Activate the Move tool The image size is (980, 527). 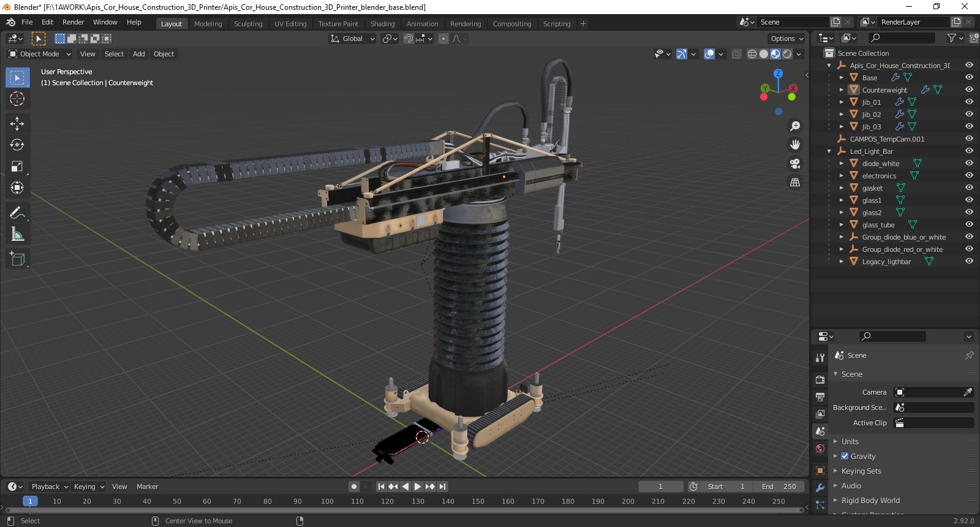click(x=17, y=124)
